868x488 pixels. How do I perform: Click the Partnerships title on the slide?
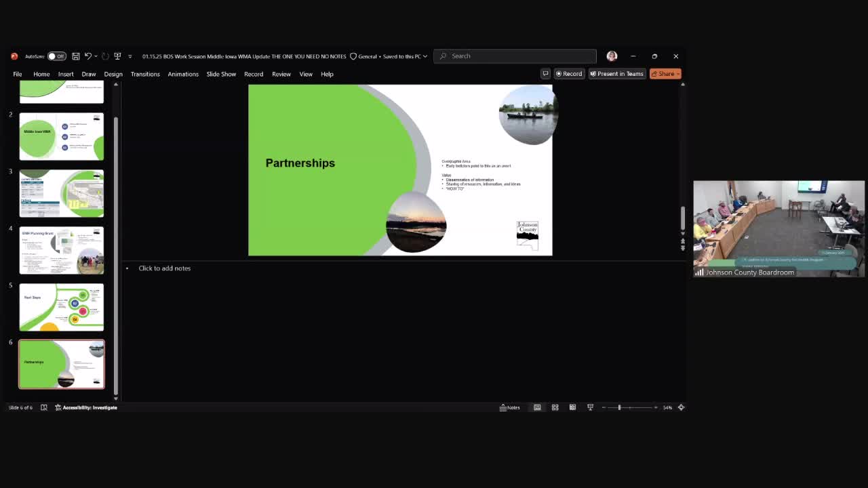tap(300, 163)
